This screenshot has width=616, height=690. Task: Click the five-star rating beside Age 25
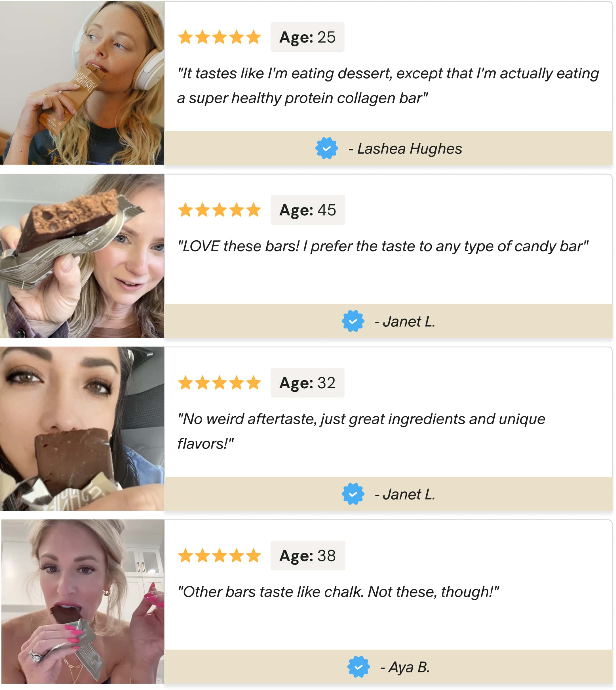[219, 37]
